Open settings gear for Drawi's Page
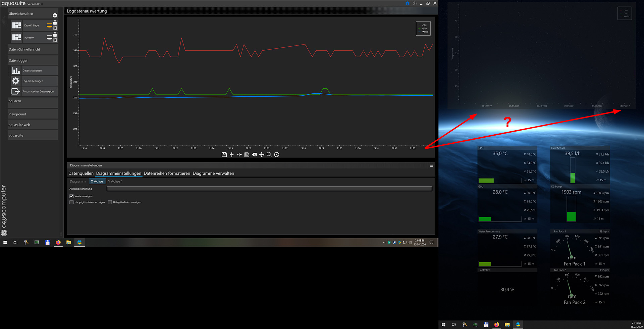 click(55, 28)
